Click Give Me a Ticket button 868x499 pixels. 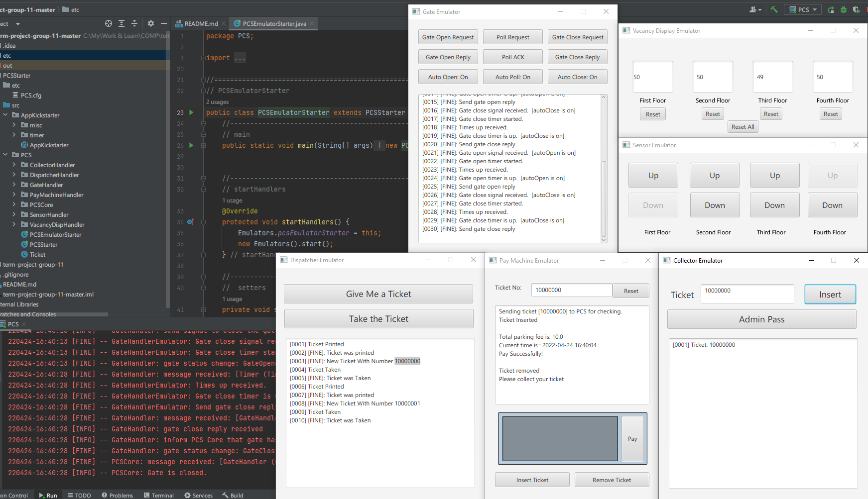[378, 294]
